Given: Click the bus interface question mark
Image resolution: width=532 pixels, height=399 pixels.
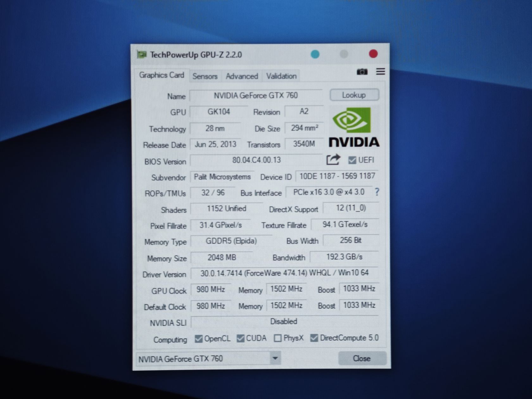Looking at the screenshot, I should [x=377, y=192].
